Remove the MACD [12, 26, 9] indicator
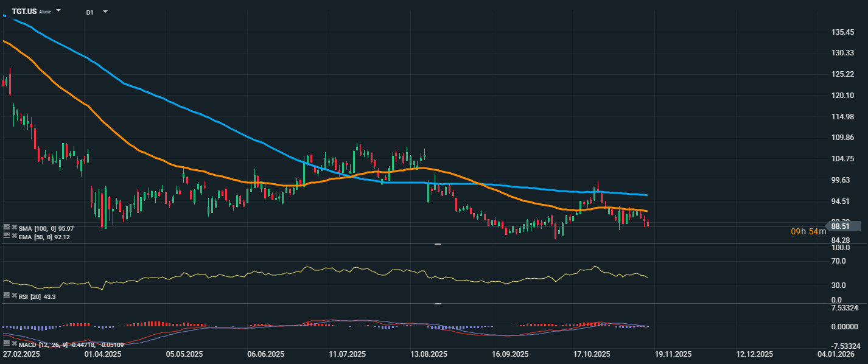The width and height of the screenshot is (868, 364). point(14,344)
